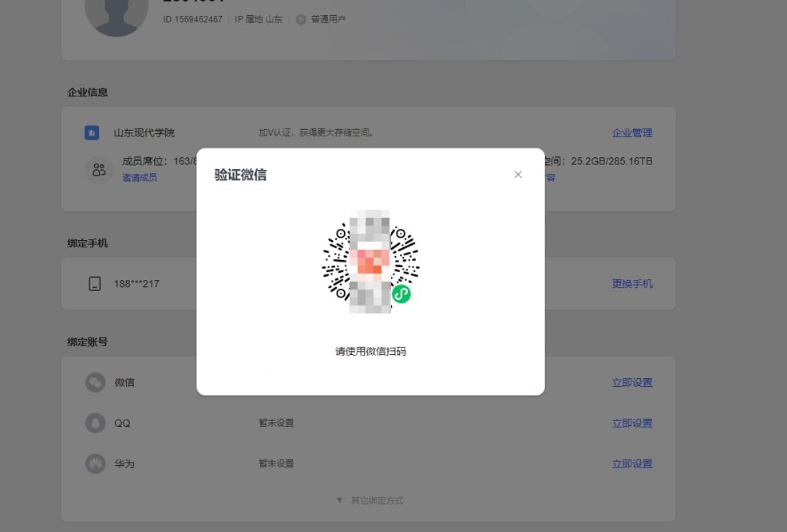This screenshot has height=532, width=787.
Task: Click 立即设置 for 微信
Action: (x=632, y=383)
